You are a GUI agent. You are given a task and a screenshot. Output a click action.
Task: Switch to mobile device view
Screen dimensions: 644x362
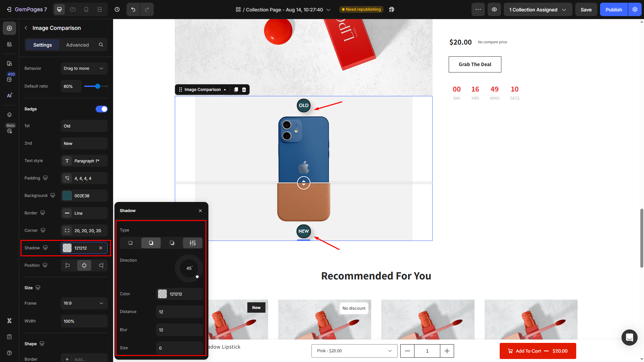pos(86,9)
